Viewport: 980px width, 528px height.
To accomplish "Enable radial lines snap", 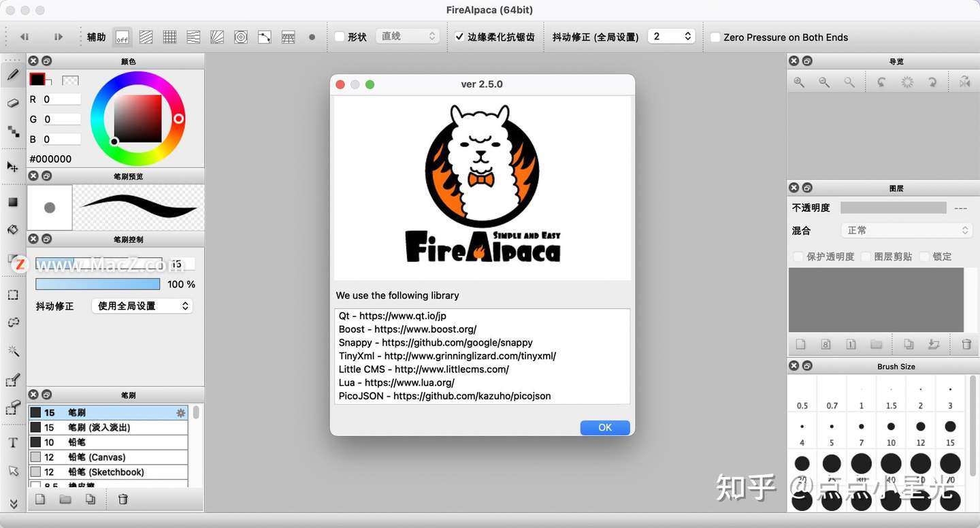I will tap(217, 37).
